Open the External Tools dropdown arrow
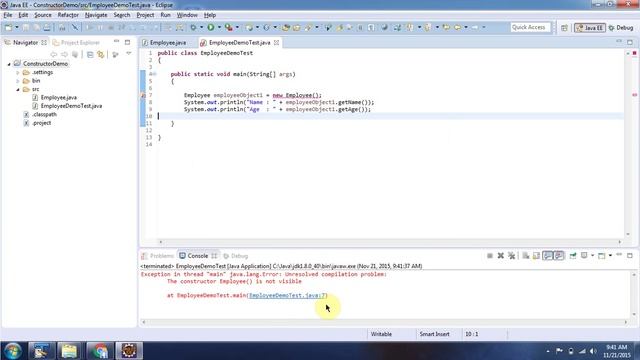The image size is (640, 360). [x=237, y=27]
